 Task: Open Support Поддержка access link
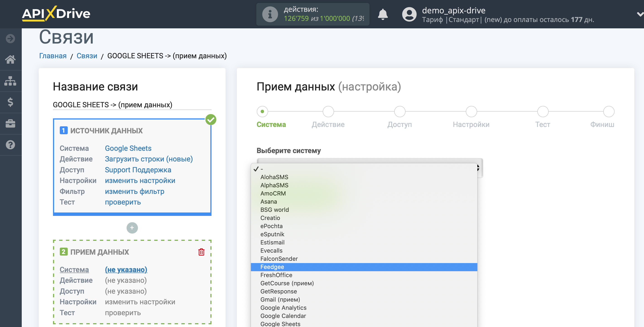point(138,170)
